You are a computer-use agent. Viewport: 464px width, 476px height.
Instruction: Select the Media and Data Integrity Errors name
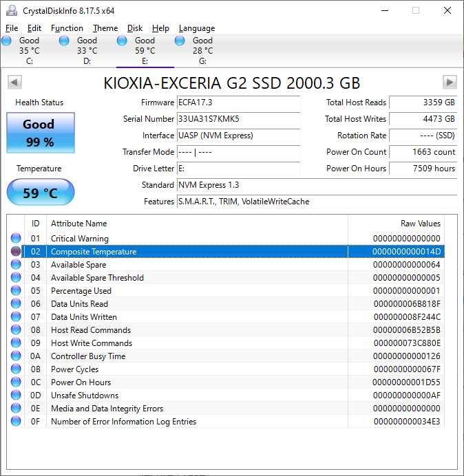(107, 409)
